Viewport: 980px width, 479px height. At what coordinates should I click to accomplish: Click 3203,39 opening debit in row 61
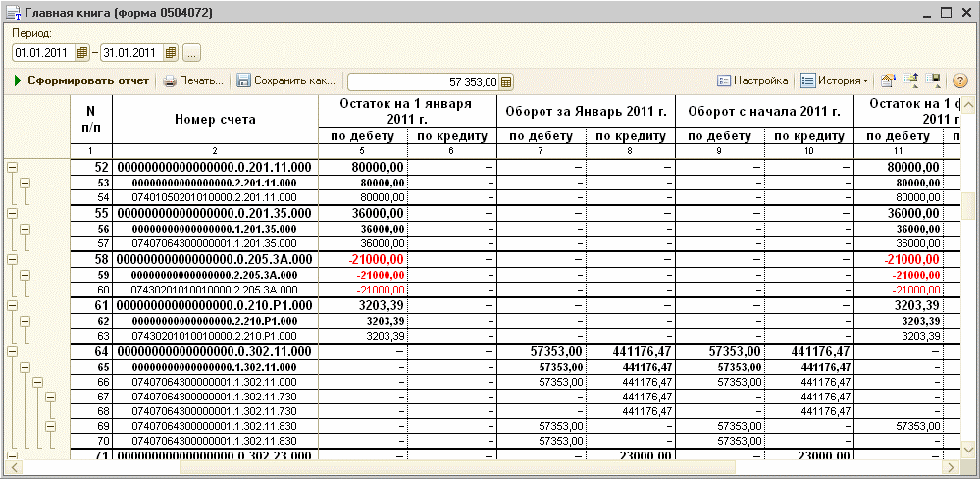tap(382, 306)
